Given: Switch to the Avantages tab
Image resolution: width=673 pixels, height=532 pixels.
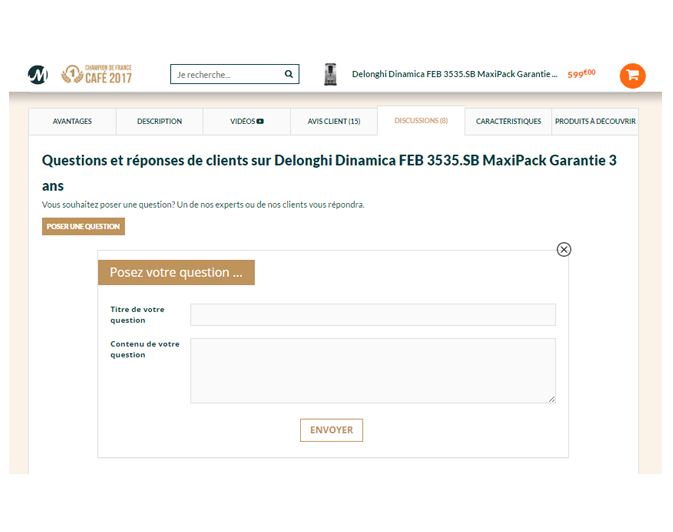Looking at the screenshot, I should click(x=72, y=122).
